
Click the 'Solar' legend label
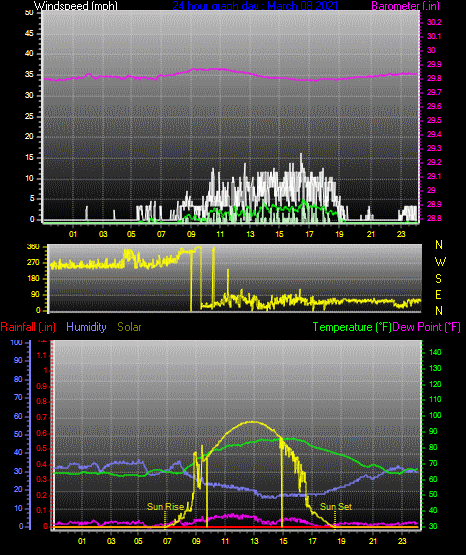(x=129, y=327)
